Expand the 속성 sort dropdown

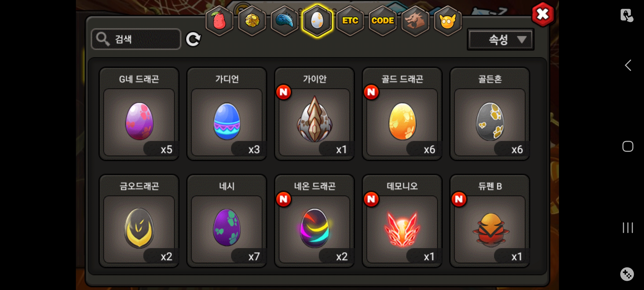501,40
